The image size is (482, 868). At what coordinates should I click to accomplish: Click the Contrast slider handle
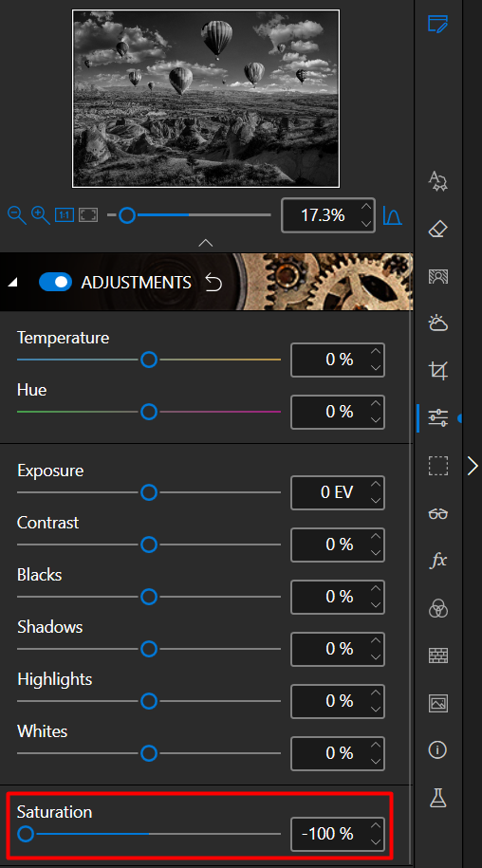point(149,545)
